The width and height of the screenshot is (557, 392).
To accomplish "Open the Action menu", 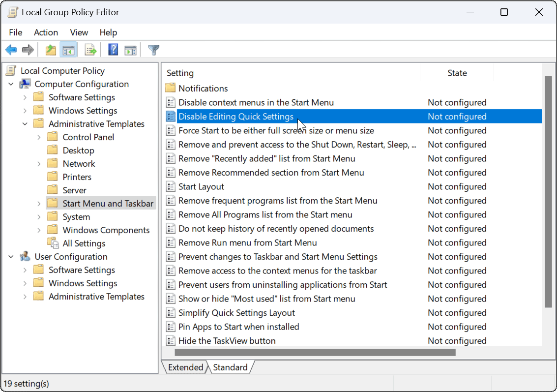I will (46, 32).
